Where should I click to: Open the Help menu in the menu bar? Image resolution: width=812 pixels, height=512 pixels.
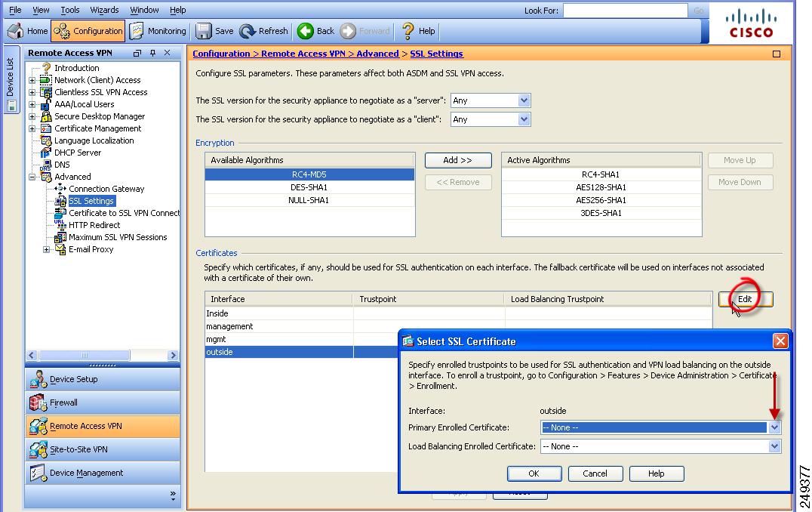coord(177,10)
